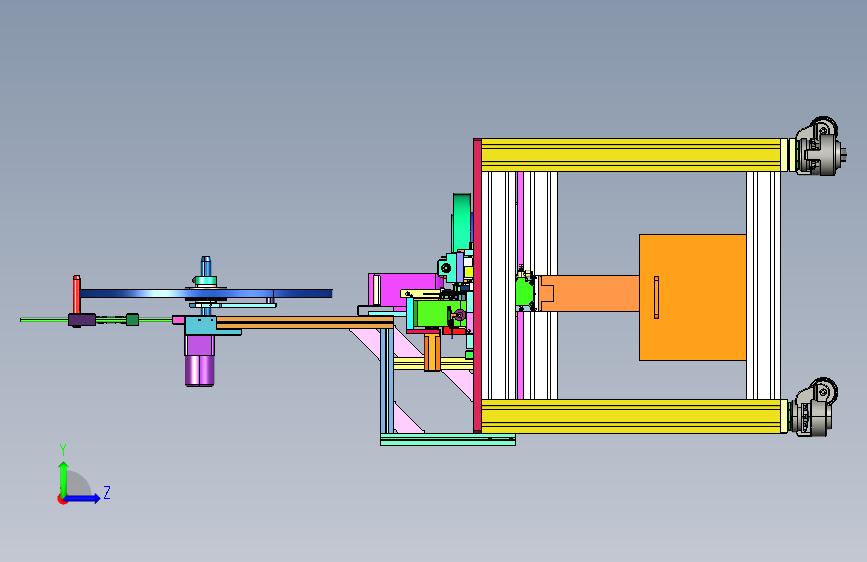Select the green cylinder above the mechanism
The height and width of the screenshot is (562, 867).
point(462,222)
